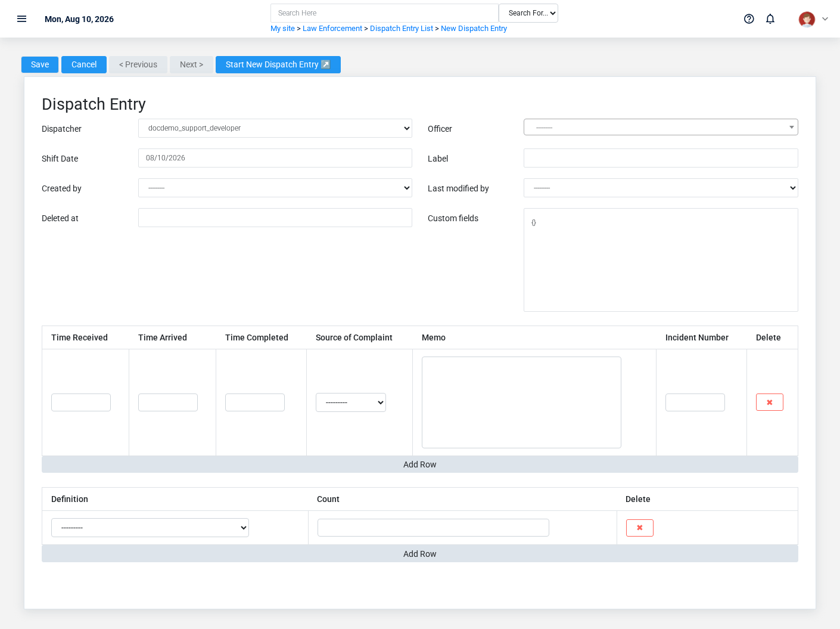
Task: Open the Officer select box
Action: 661,127
